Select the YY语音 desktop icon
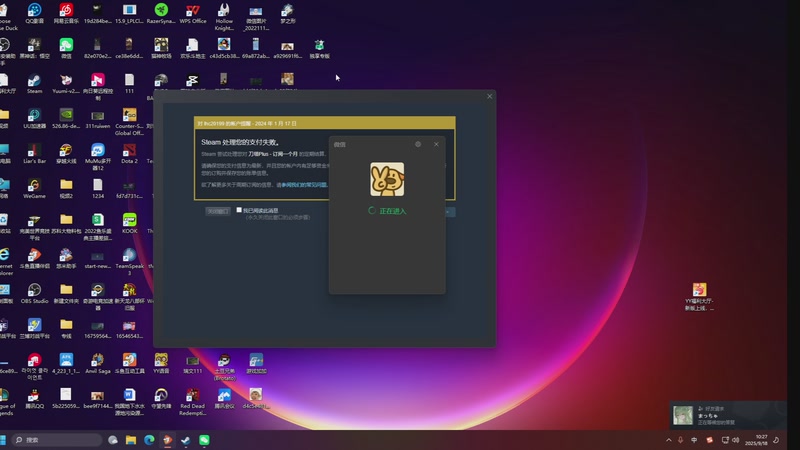 161,363
